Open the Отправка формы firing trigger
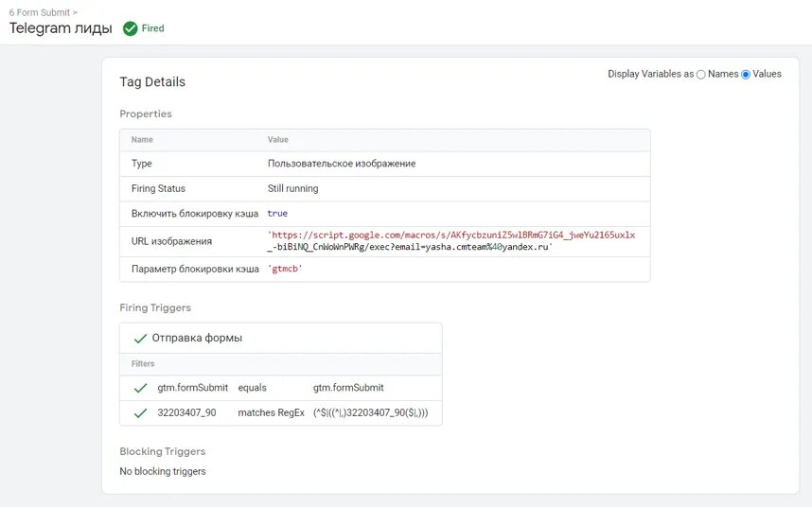 (x=197, y=338)
